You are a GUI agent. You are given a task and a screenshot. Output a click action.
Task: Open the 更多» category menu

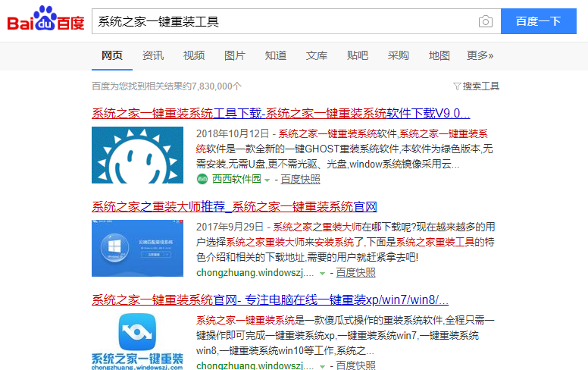(x=480, y=55)
